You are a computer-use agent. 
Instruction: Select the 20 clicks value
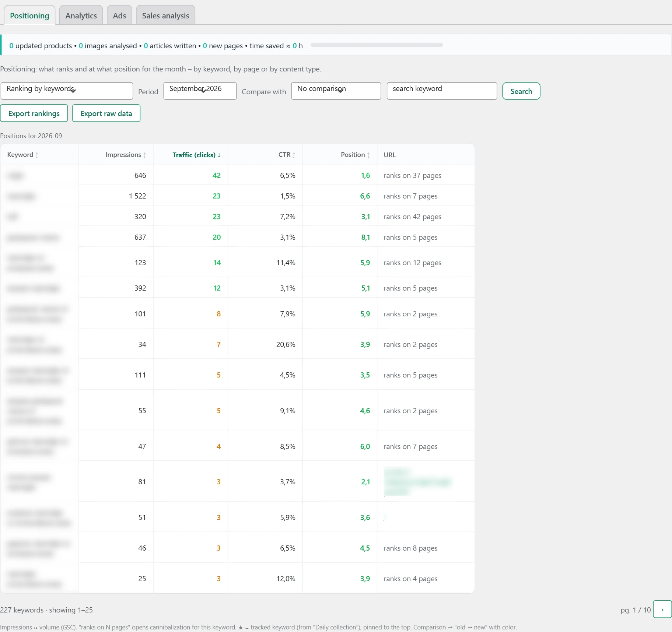tap(217, 237)
